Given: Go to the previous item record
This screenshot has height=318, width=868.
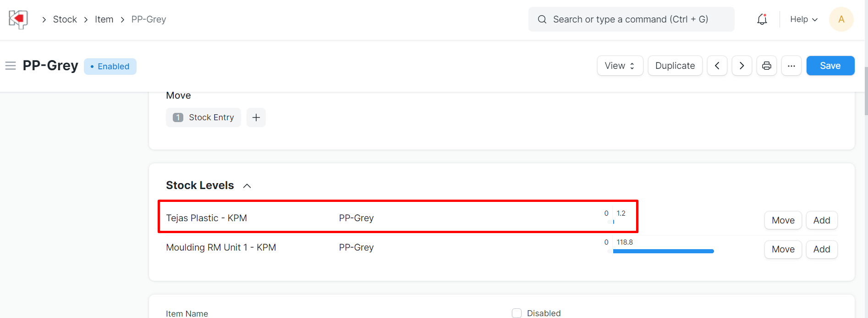Looking at the screenshot, I should pos(717,66).
